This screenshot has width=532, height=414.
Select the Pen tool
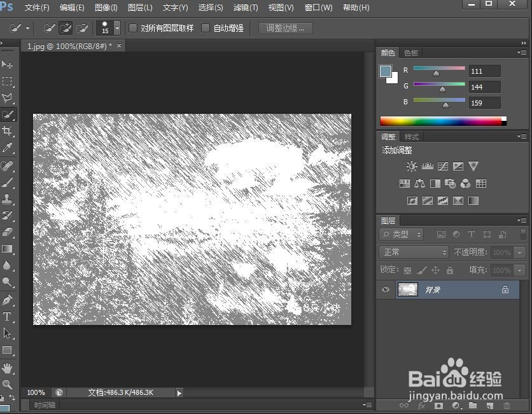tap(7, 300)
